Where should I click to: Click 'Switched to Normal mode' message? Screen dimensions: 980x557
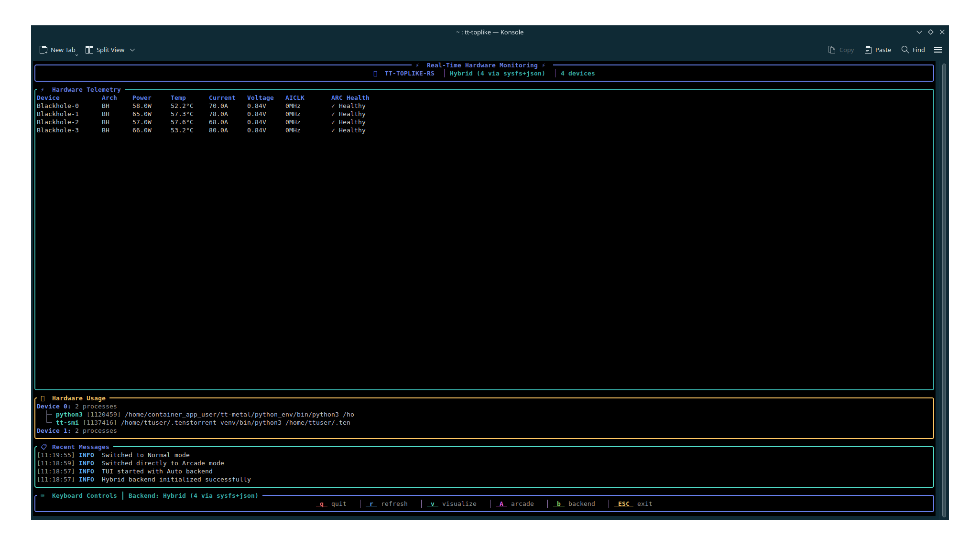[146, 455]
